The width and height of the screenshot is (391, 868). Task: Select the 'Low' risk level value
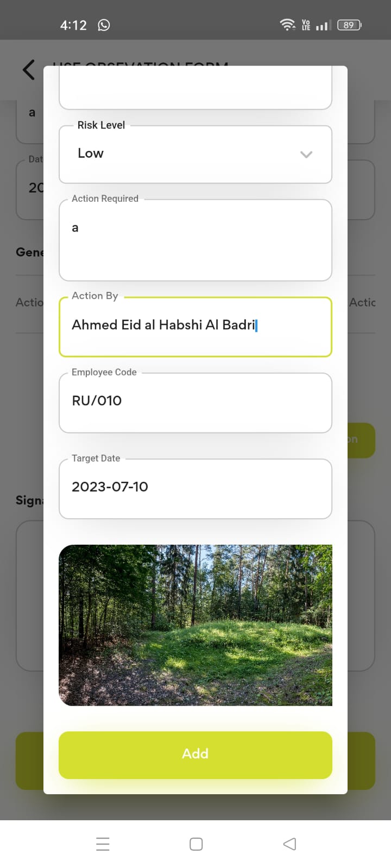pyautogui.click(x=91, y=154)
